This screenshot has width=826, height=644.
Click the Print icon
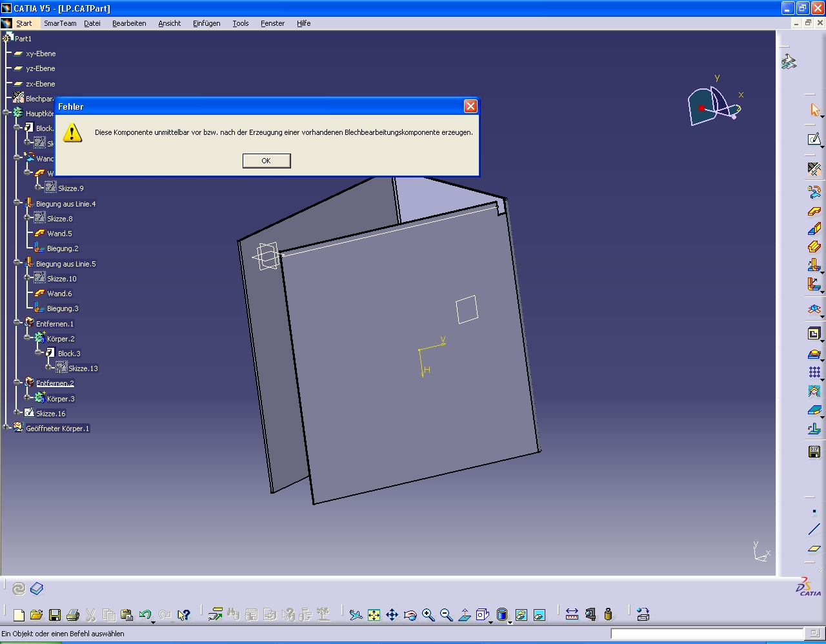tap(73, 615)
